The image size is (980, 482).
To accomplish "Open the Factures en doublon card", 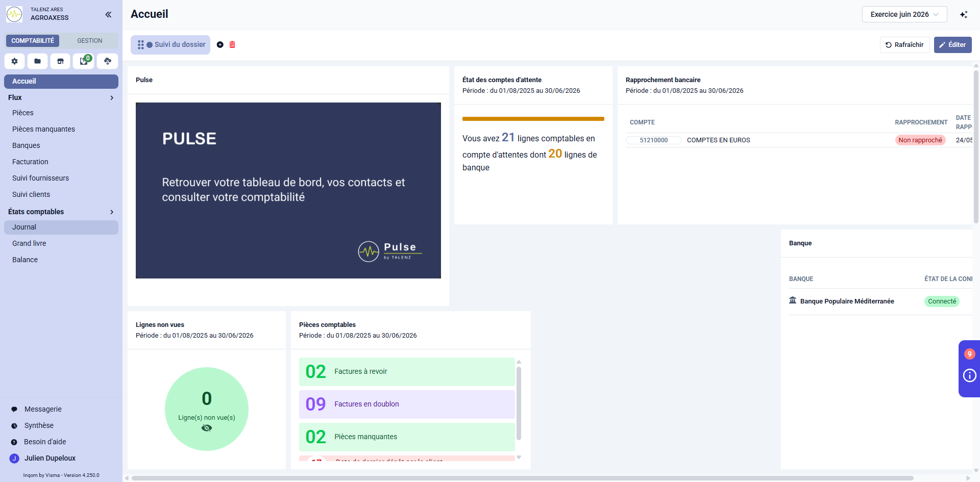I will coord(407,404).
